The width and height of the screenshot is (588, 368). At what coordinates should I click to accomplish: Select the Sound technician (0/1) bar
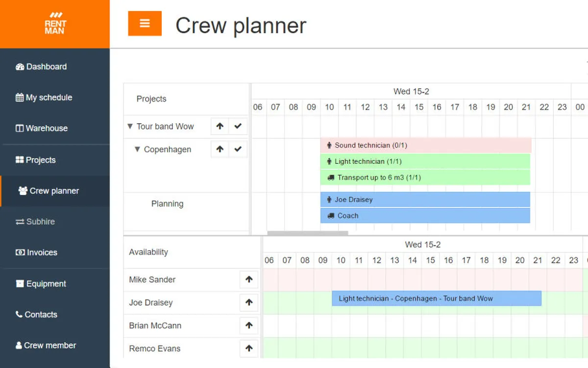[426, 145]
